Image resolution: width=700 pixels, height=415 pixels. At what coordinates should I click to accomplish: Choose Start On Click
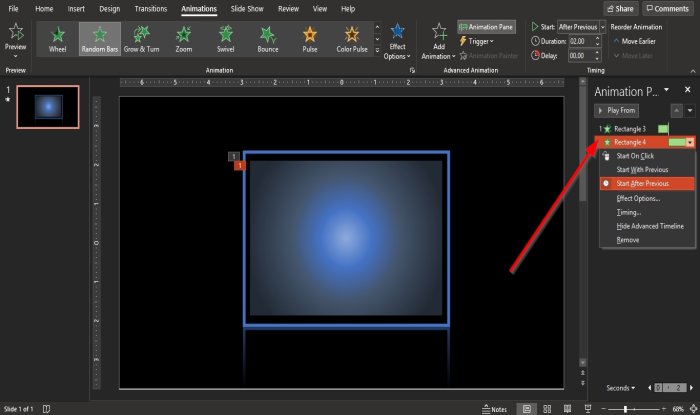click(647, 156)
